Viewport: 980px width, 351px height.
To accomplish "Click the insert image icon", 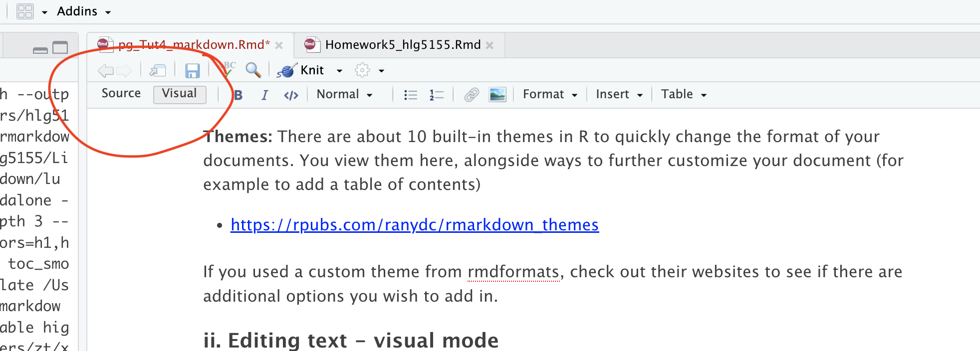I will [497, 95].
